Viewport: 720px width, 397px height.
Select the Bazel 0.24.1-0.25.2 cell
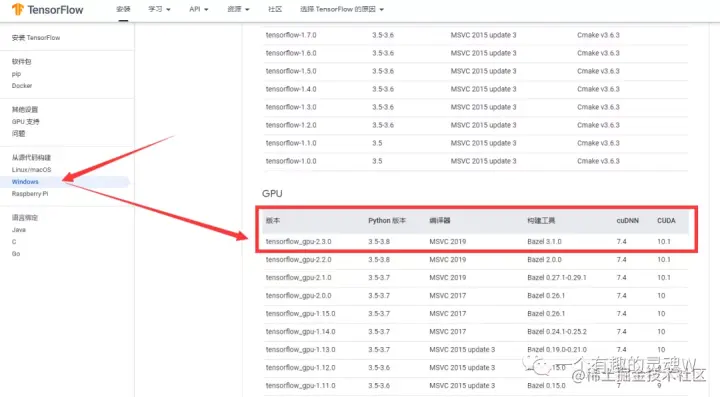point(557,331)
